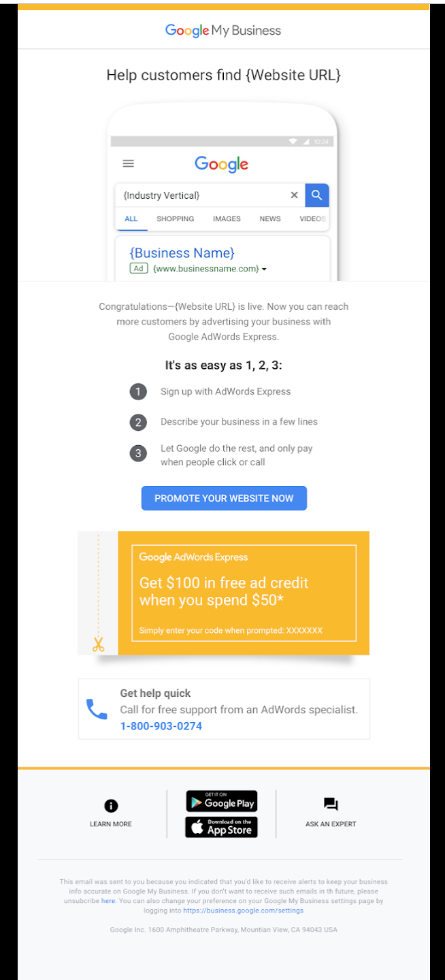The width and height of the screenshot is (445, 980).
Task: Select the ALL search tab
Action: tap(131, 219)
